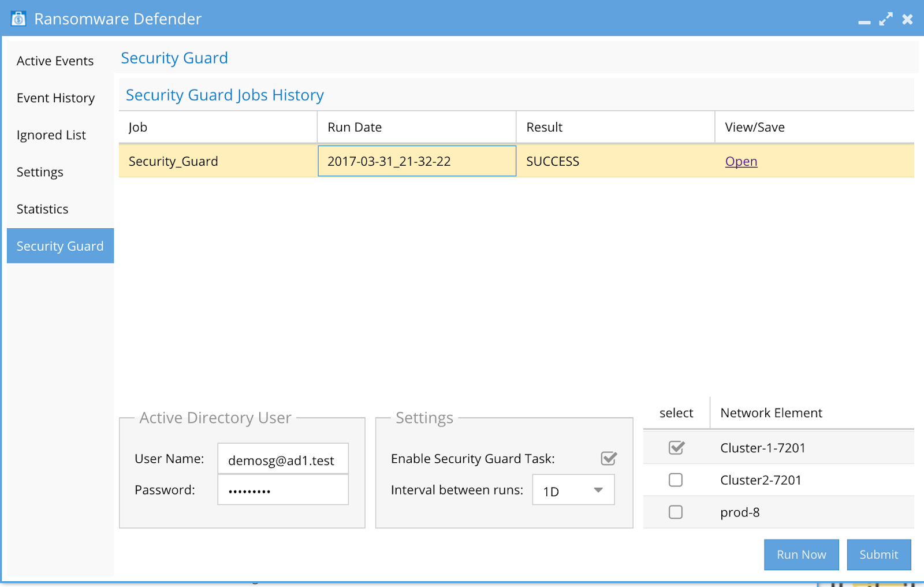Click the SUCCESS result cell
The image size is (924, 587).
tap(615, 161)
